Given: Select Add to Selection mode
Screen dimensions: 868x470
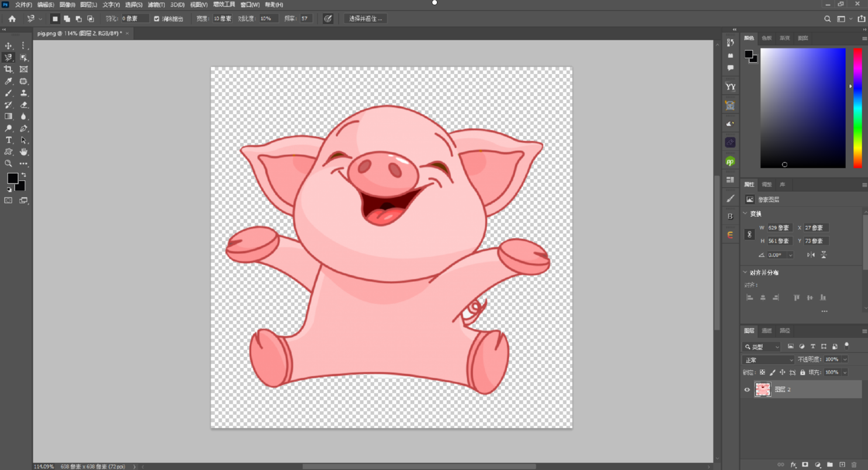Looking at the screenshot, I should tap(67, 19).
